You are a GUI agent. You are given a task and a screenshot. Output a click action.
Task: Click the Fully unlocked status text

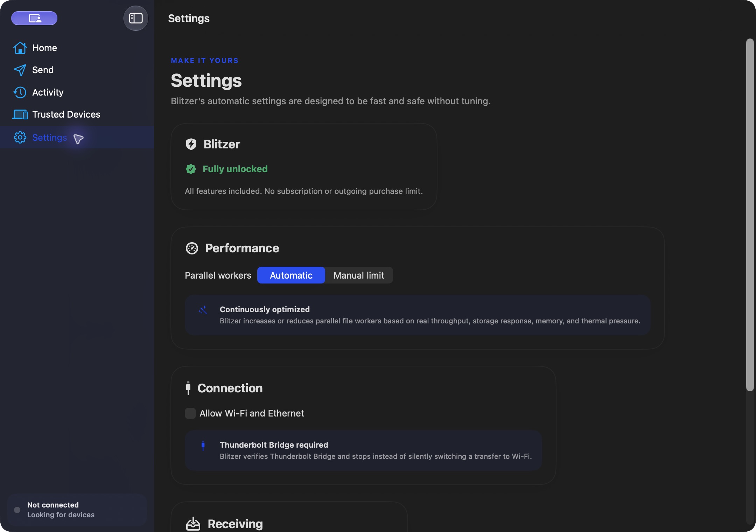tap(235, 169)
